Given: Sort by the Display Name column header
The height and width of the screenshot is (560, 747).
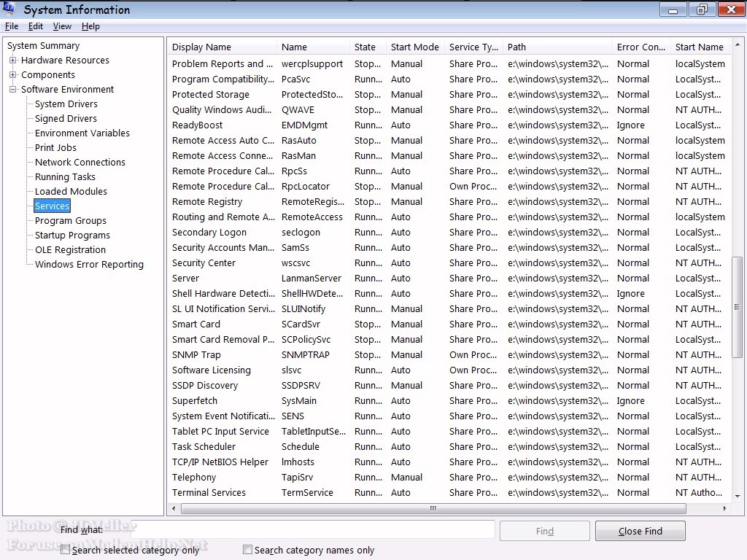Looking at the screenshot, I should pos(222,47).
